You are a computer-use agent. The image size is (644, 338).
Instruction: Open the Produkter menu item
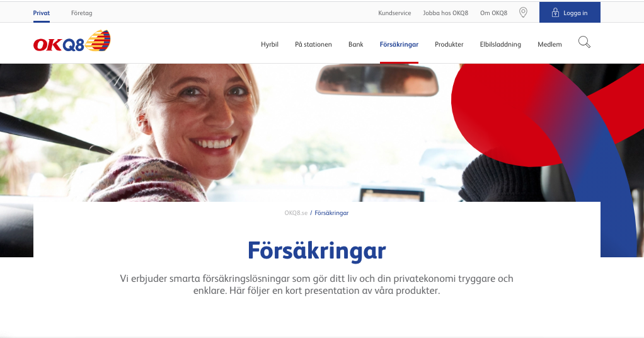(449, 44)
